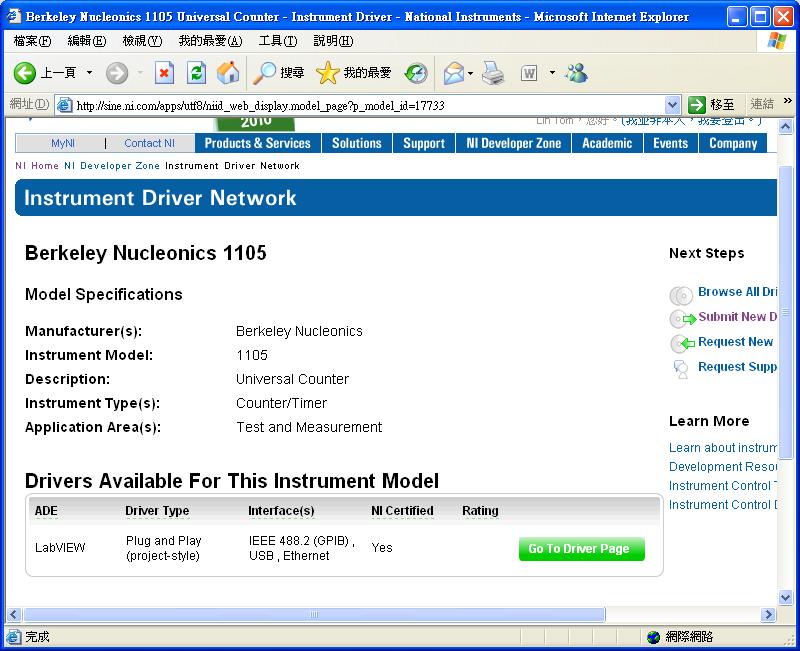The width and height of the screenshot is (800, 651).
Task: Click the Request Support link
Action: coord(737,367)
